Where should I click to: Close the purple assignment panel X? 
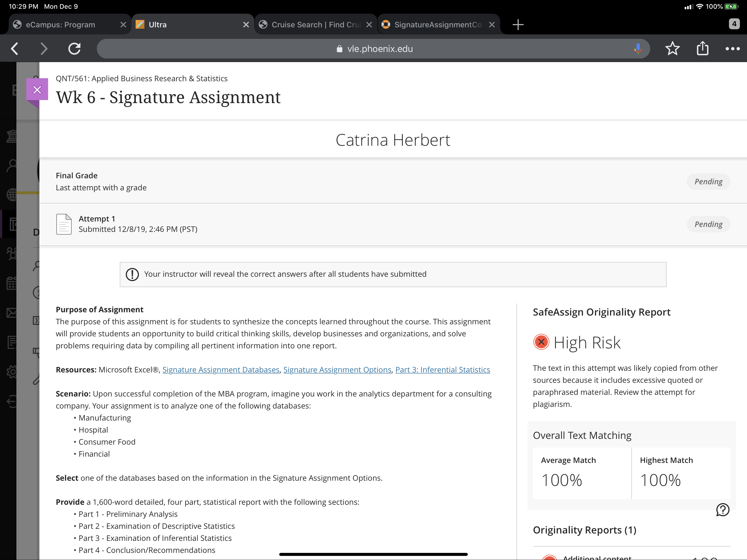point(37,89)
